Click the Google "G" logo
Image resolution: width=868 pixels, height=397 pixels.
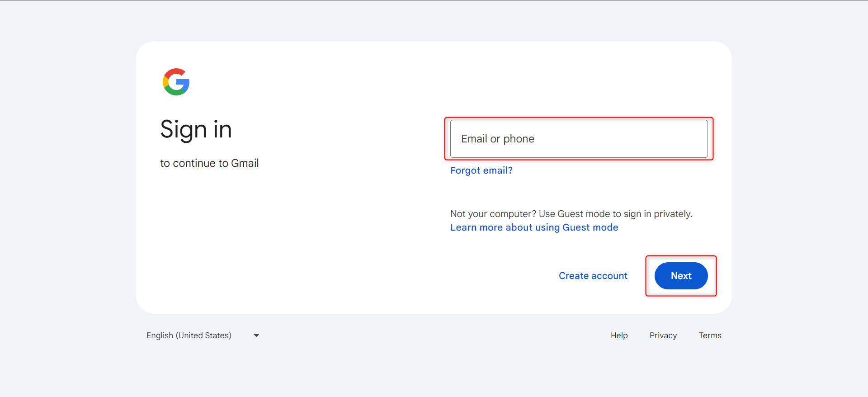[176, 82]
